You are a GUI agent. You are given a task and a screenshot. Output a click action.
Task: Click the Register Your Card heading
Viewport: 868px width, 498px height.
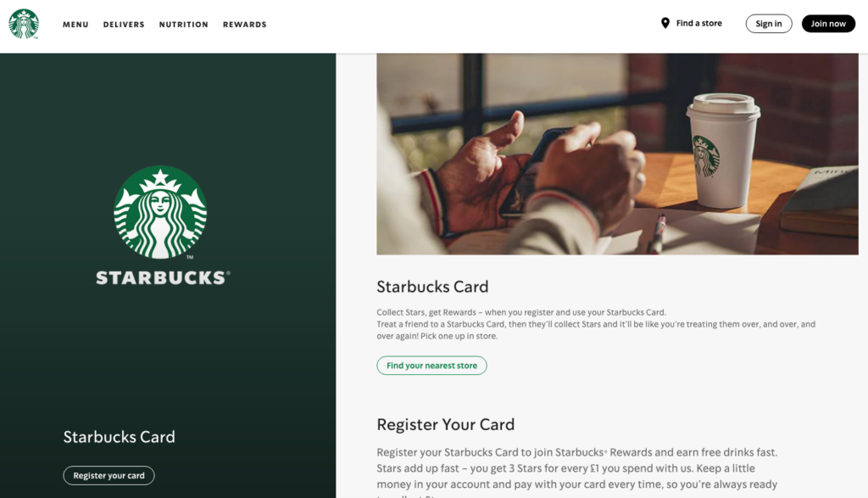tap(446, 424)
